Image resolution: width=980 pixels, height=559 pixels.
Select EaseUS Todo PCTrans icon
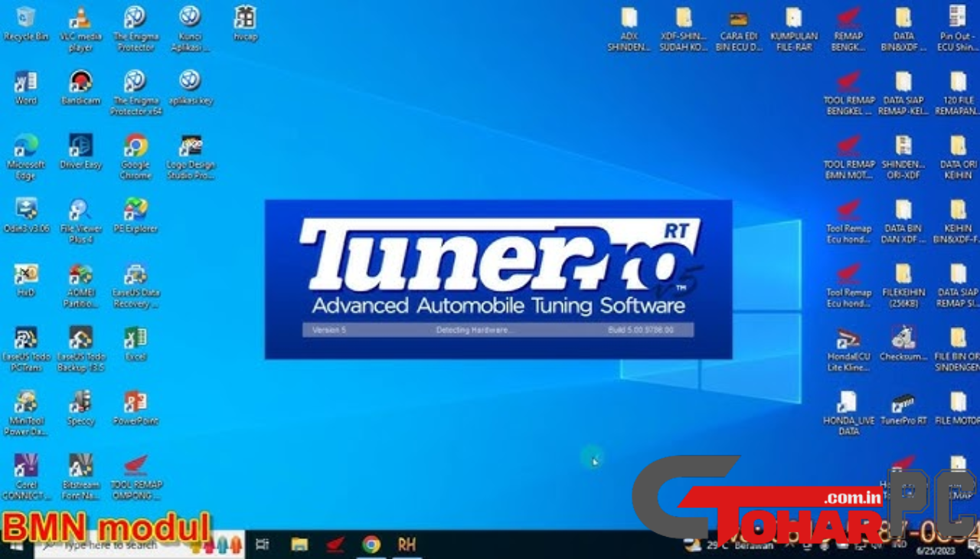point(25,349)
